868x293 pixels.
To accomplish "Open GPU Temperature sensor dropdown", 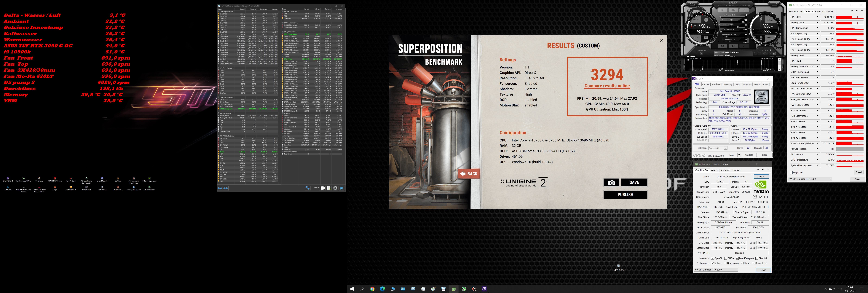I will (818, 28).
